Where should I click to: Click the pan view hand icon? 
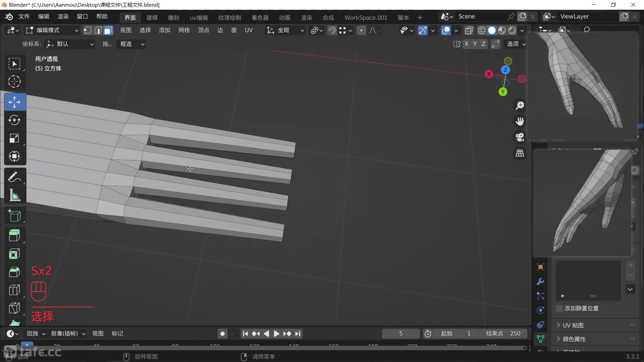click(520, 121)
